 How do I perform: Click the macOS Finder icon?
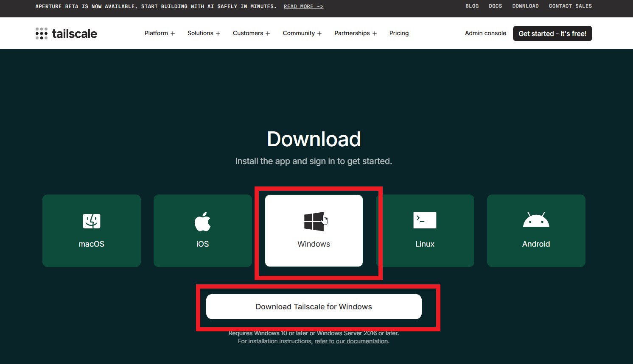point(92,221)
